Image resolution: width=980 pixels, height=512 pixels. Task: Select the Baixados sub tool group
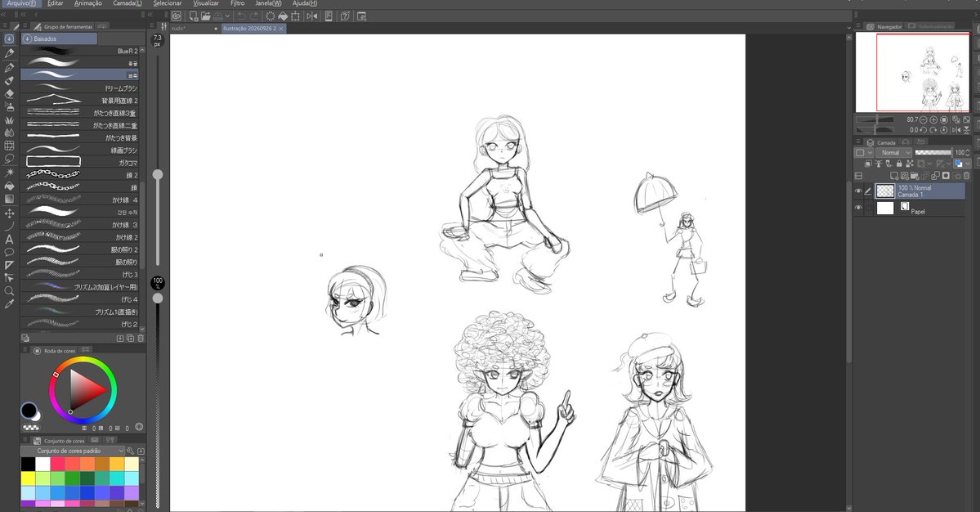click(60, 38)
